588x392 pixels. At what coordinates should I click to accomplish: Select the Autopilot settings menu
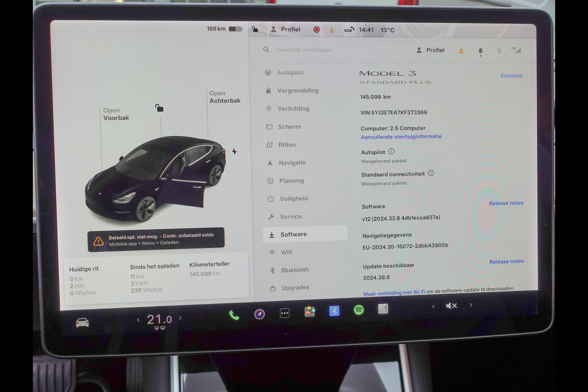point(290,73)
